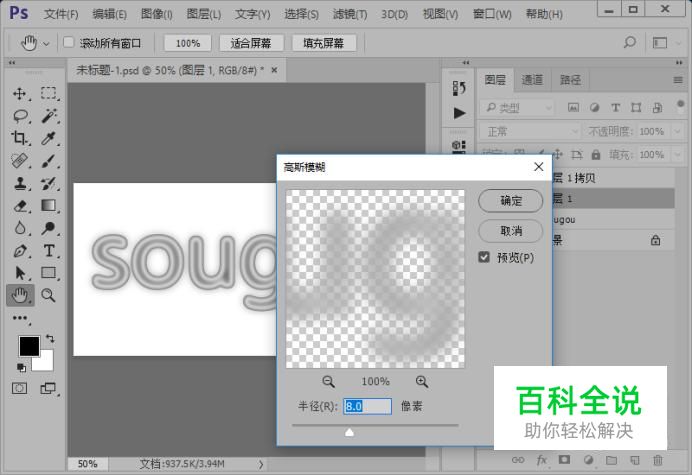Select the Clone Stamp tool

pyautogui.click(x=19, y=183)
